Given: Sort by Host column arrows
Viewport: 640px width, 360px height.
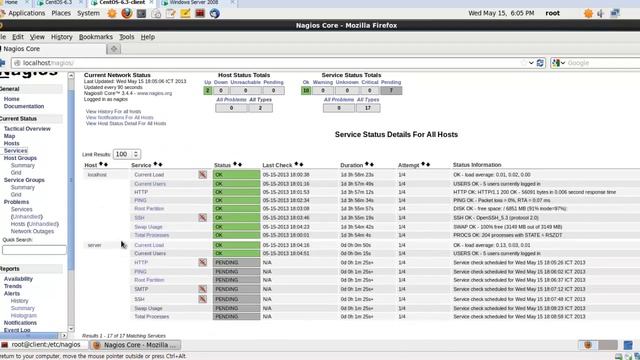Looking at the screenshot, I should (x=103, y=164).
